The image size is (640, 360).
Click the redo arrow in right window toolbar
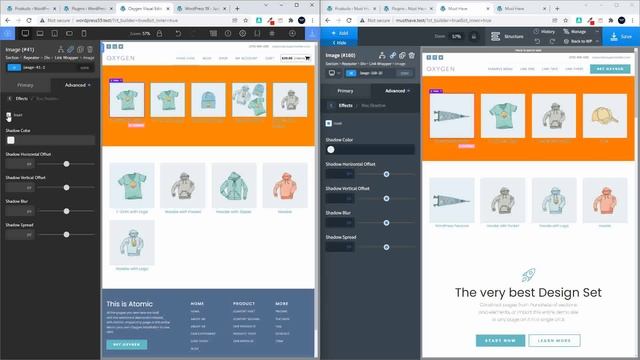coord(552,41)
